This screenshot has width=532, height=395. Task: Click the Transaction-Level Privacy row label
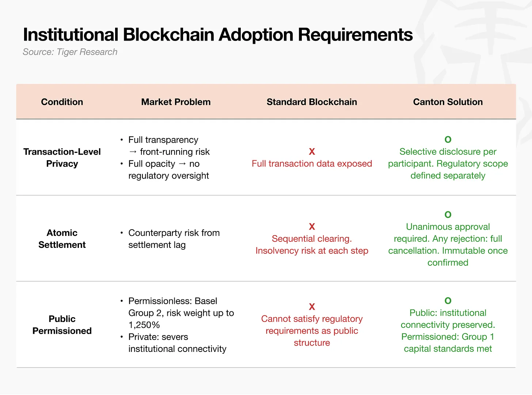click(62, 158)
